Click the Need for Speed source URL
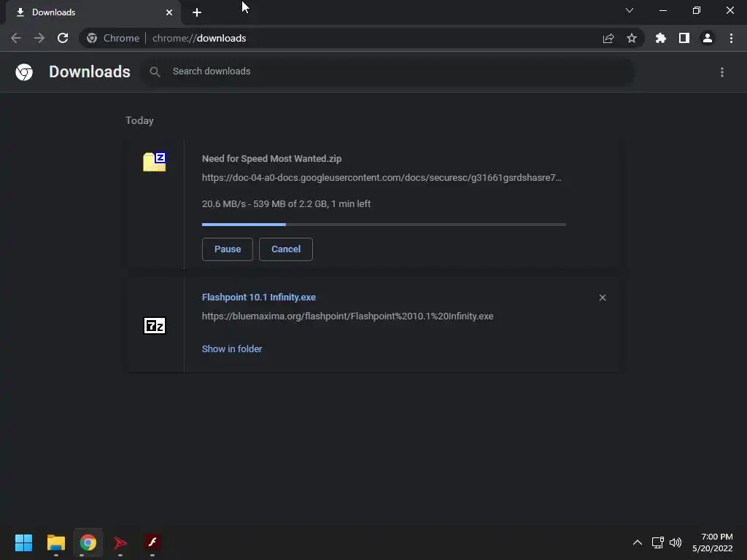Image resolution: width=747 pixels, height=560 pixels. pyautogui.click(x=382, y=178)
